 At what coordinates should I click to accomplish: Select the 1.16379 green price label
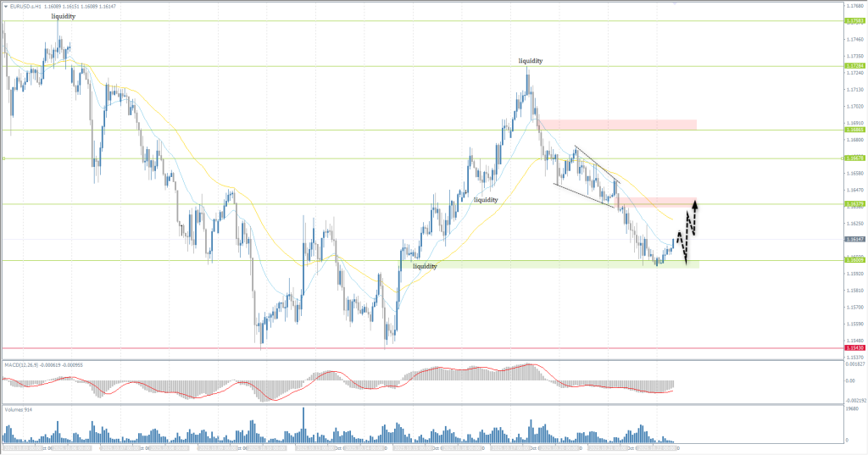[854, 204]
